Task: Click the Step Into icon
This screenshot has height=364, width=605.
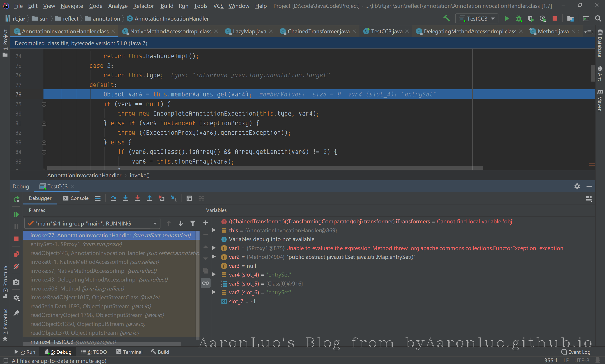Action: coord(125,199)
